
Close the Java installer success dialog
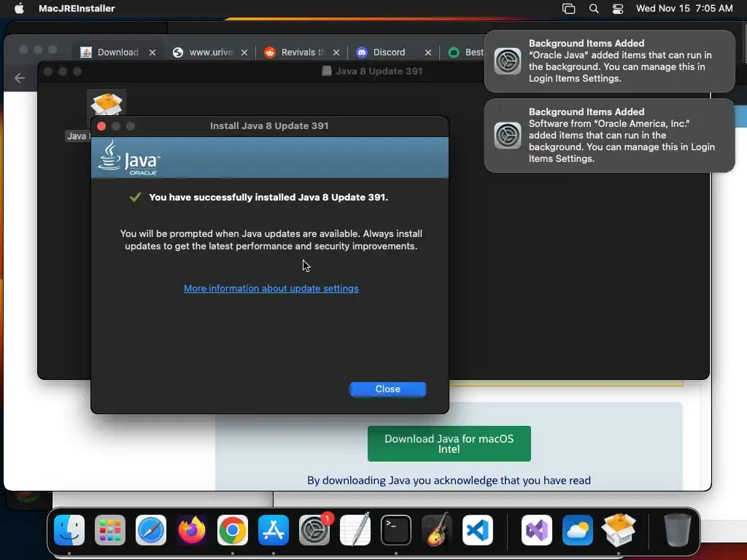click(388, 389)
